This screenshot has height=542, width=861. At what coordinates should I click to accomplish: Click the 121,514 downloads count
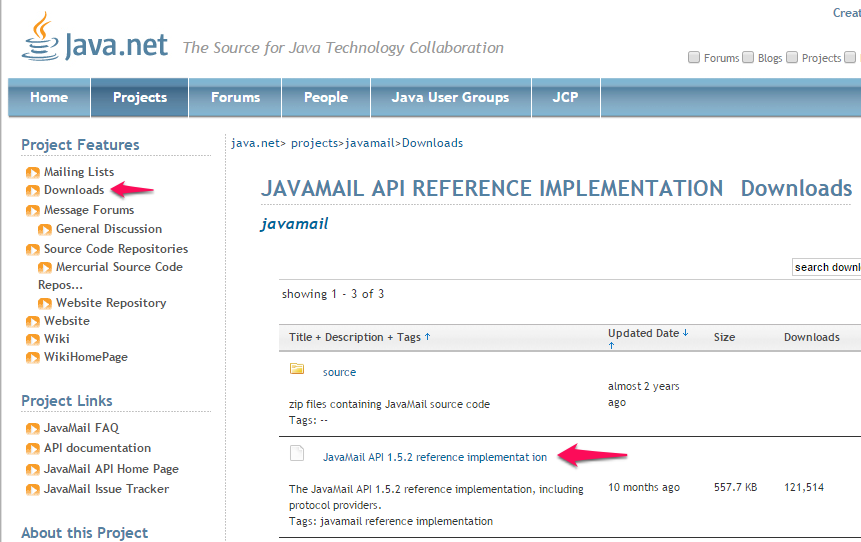pos(804,487)
